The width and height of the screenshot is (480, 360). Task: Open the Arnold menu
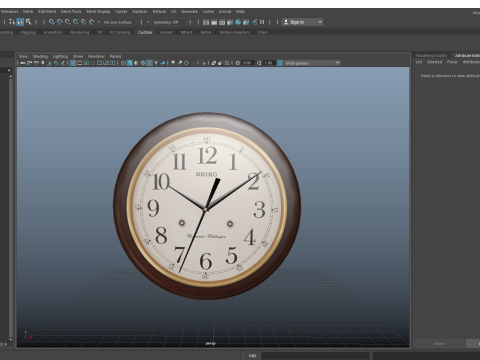[x=225, y=11]
